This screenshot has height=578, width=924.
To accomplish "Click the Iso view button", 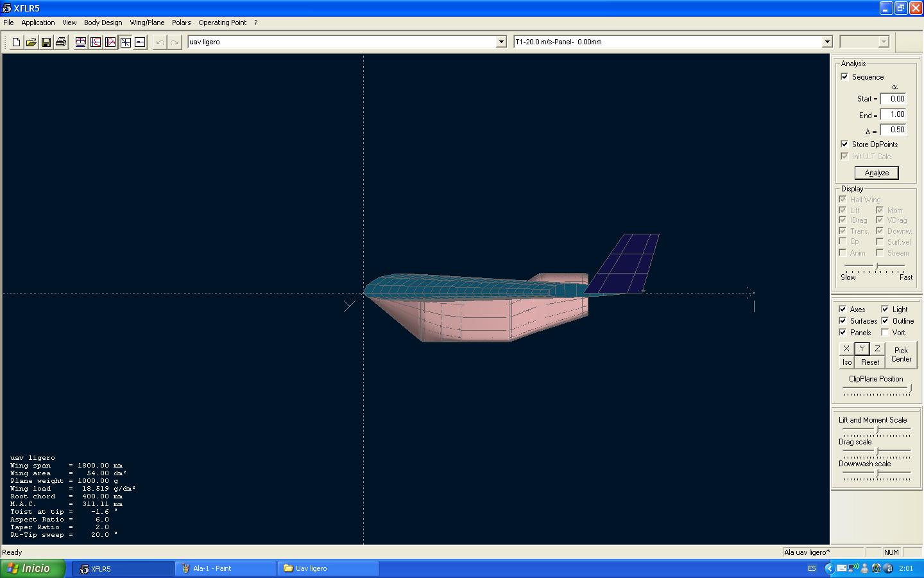I will (x=847, y=362).
